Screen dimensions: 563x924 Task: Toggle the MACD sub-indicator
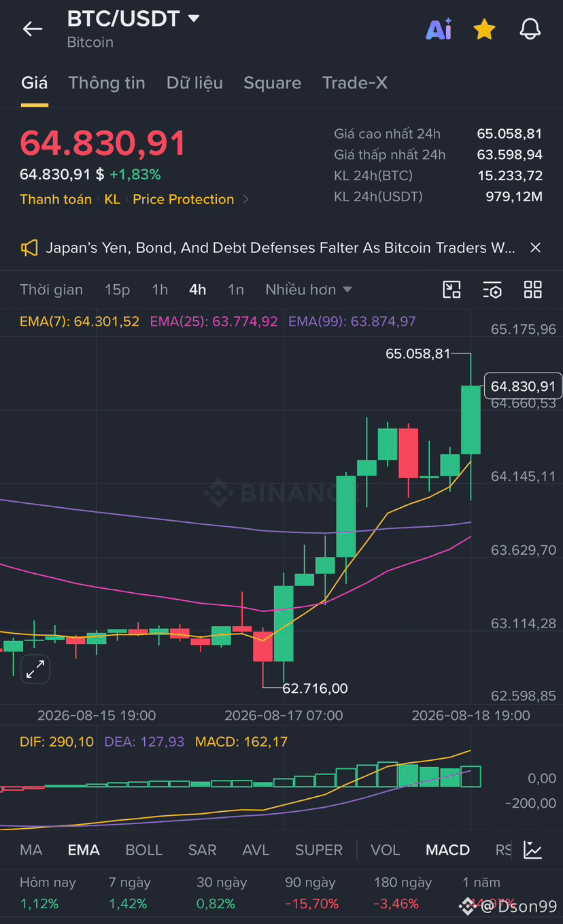(x=447, y=850)
